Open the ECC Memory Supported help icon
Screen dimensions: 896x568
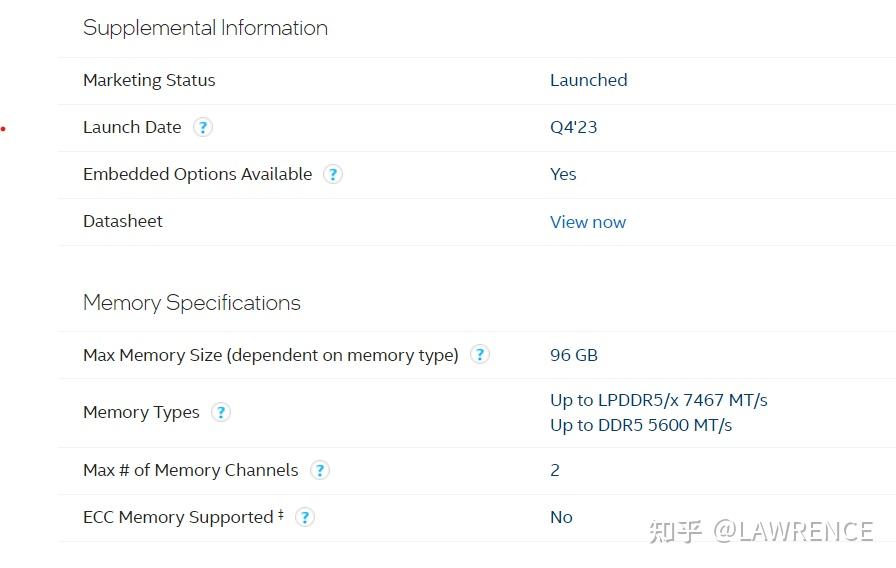point(305,517)
